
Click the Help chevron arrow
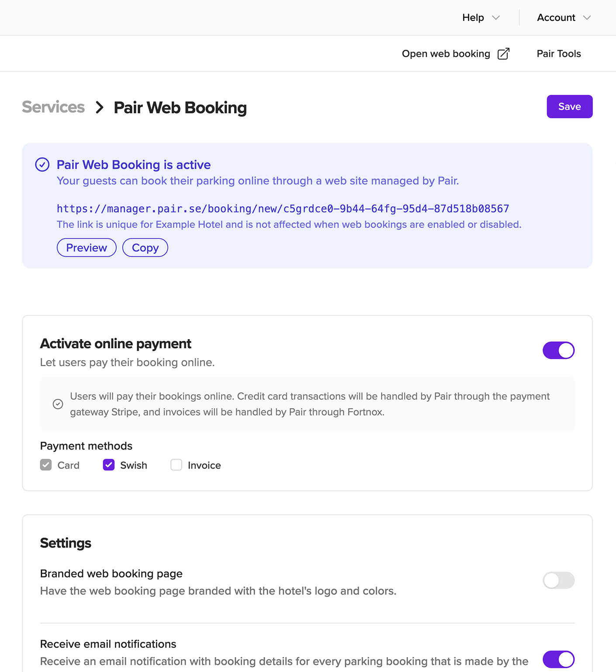pyautogui.click(x=495, y=18)
